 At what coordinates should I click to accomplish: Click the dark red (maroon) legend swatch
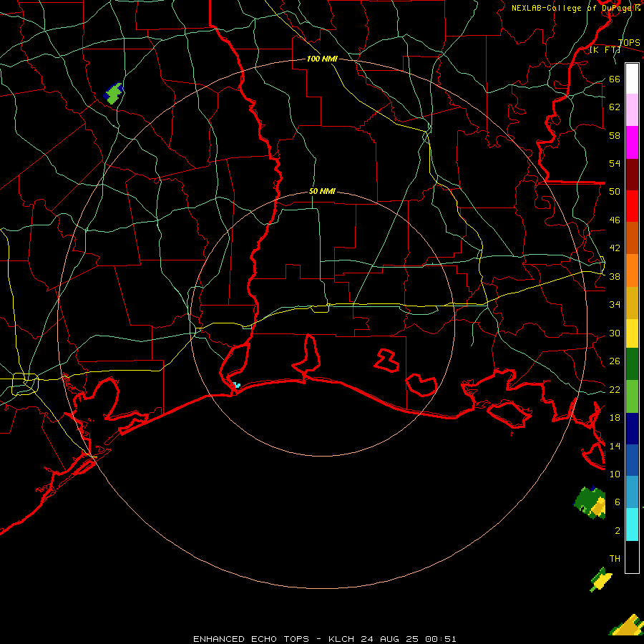(x=632, y=175)
